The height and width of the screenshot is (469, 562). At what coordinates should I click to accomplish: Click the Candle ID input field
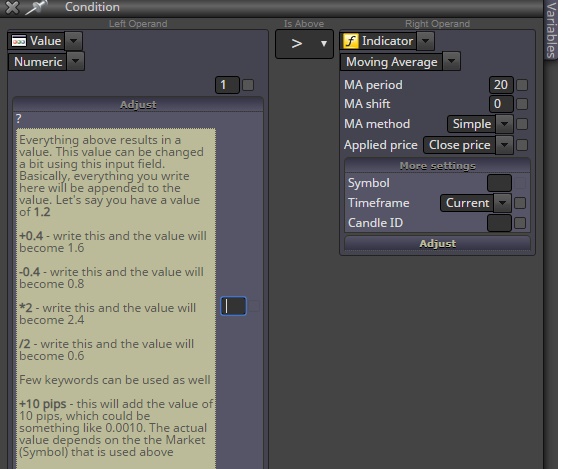click(499, 223)
